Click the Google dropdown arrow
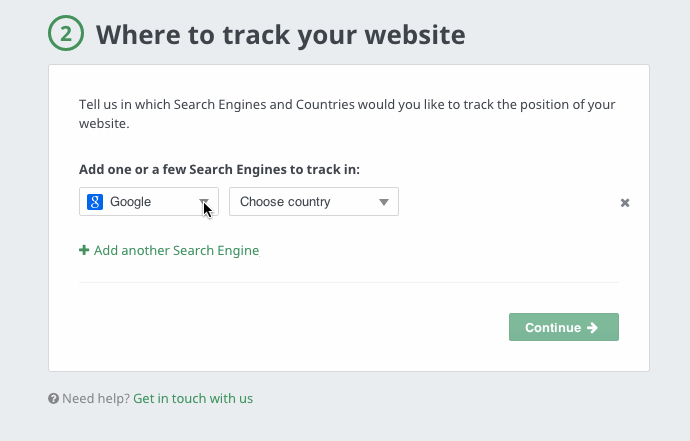This screenshot has height=441, width=690. 204,202
